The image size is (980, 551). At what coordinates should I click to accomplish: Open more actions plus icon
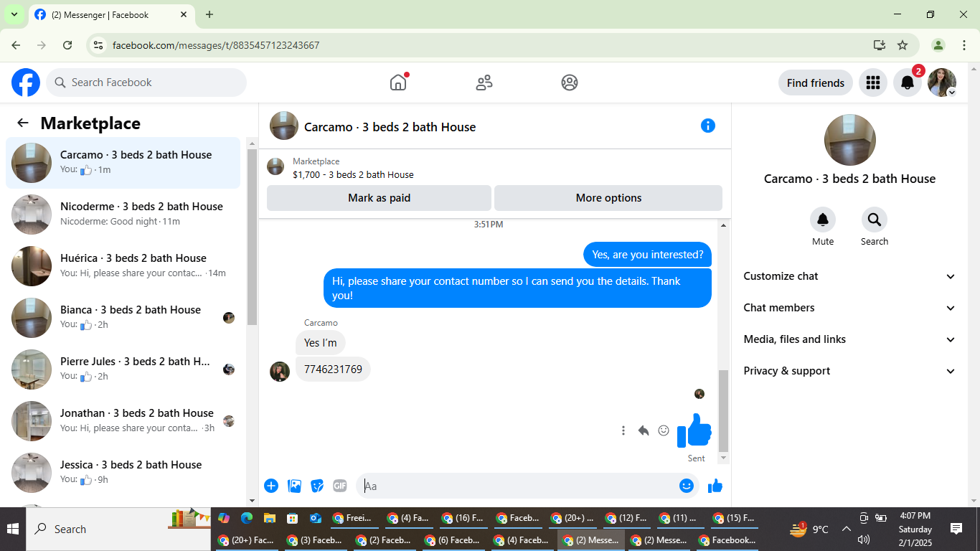[x=271, y=486]
